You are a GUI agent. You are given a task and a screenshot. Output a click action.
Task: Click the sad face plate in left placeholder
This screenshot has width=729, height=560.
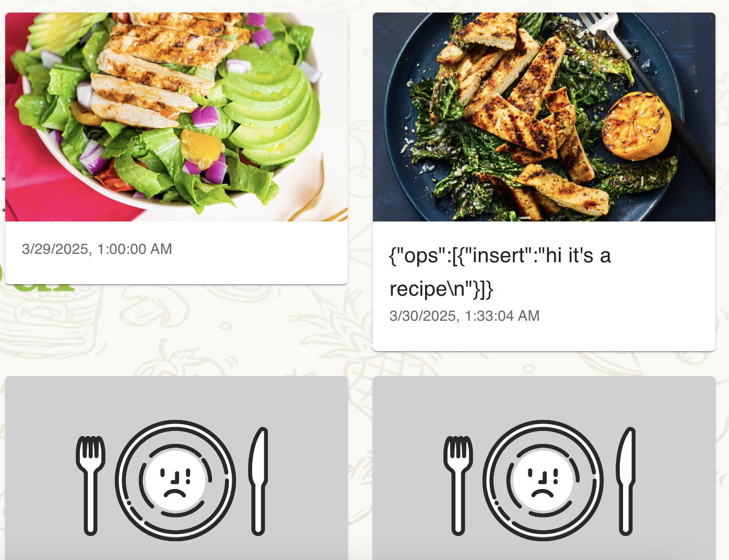click(x=175, y=481)
